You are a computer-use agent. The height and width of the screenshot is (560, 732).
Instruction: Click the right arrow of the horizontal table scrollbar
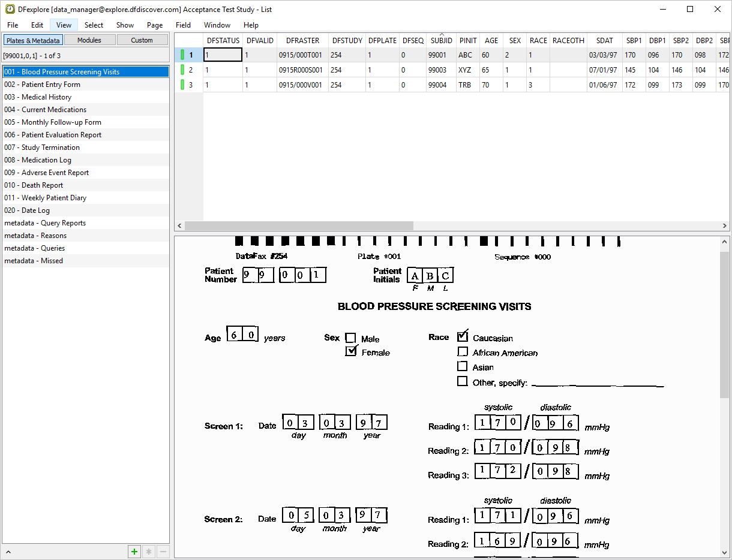725,226
